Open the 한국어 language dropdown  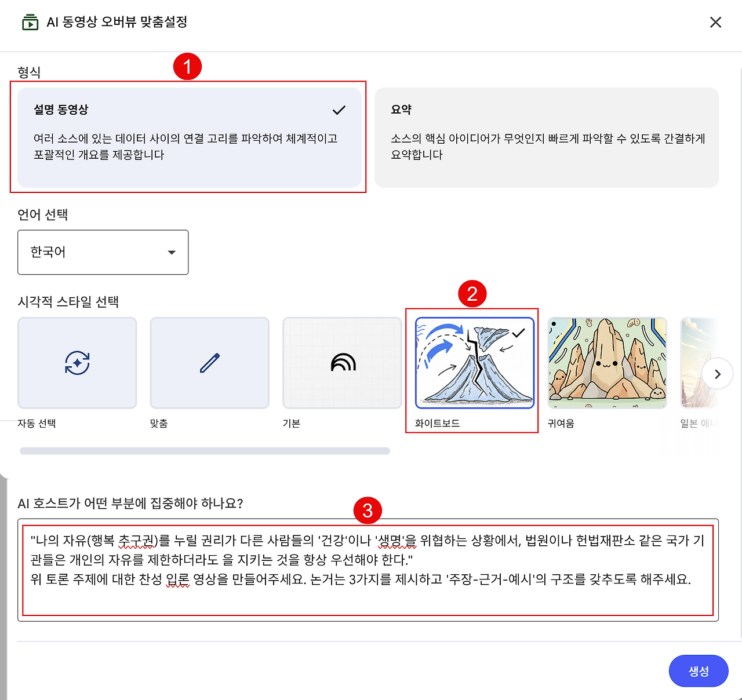103,252
